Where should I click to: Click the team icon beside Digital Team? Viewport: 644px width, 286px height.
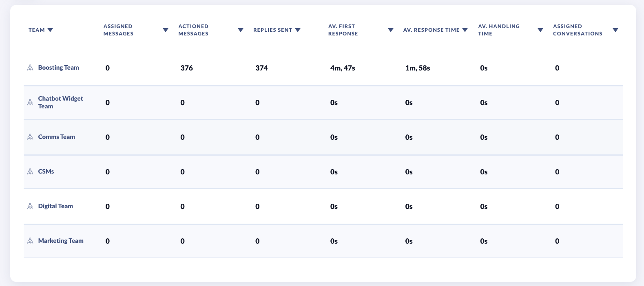[x=30, y=207]
